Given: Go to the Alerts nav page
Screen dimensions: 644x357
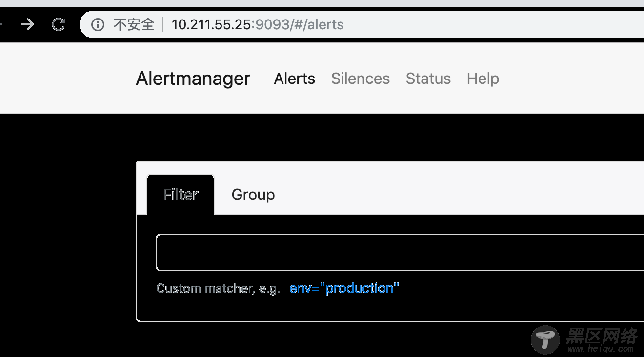Looking at the screenshot, I should coord(295,79).
